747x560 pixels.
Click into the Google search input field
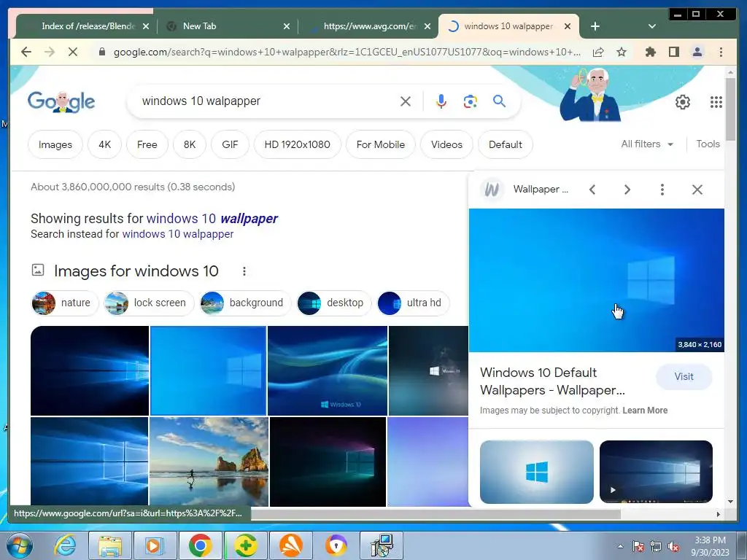tap(267, 101)
